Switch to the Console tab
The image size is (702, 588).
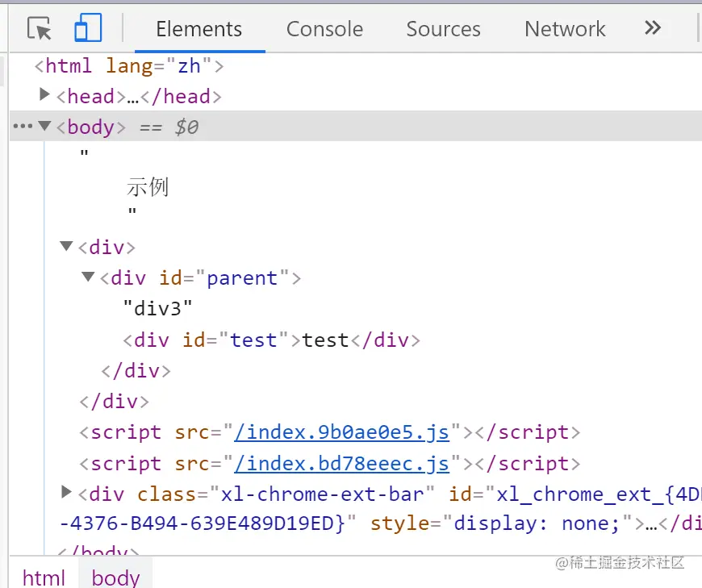(324, 29)
